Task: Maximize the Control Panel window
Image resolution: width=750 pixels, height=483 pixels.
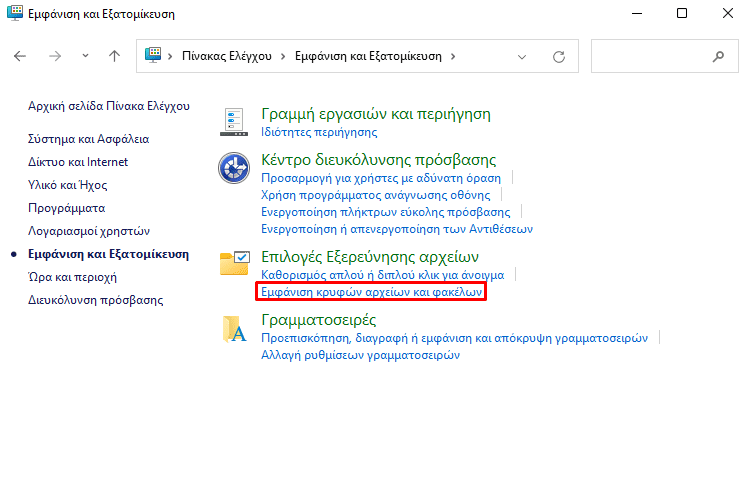Action: (682, 13)
